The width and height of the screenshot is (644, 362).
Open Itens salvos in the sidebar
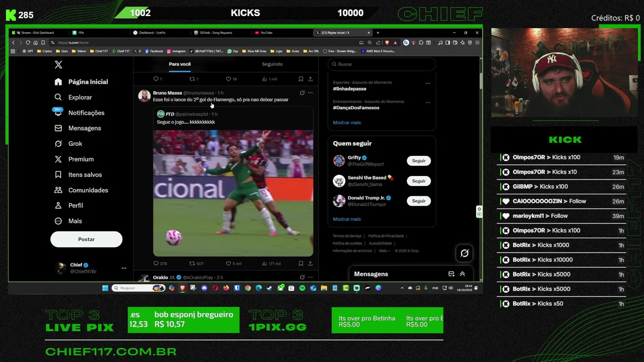(78, 175)
